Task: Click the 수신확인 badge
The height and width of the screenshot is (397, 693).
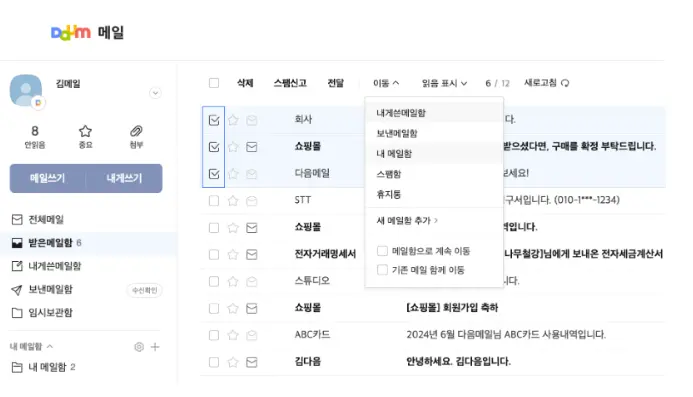Action: click(x=145, y=290)
